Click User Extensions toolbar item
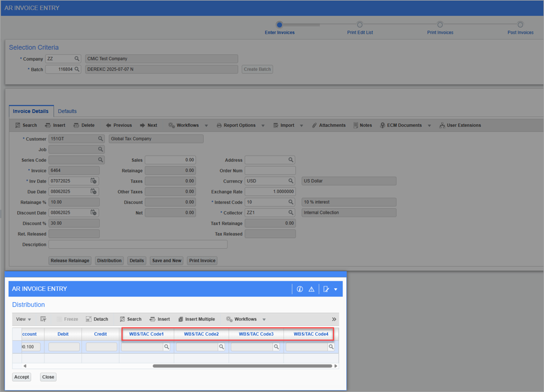The width and height of the screenshot is (544, 392). 460,125
